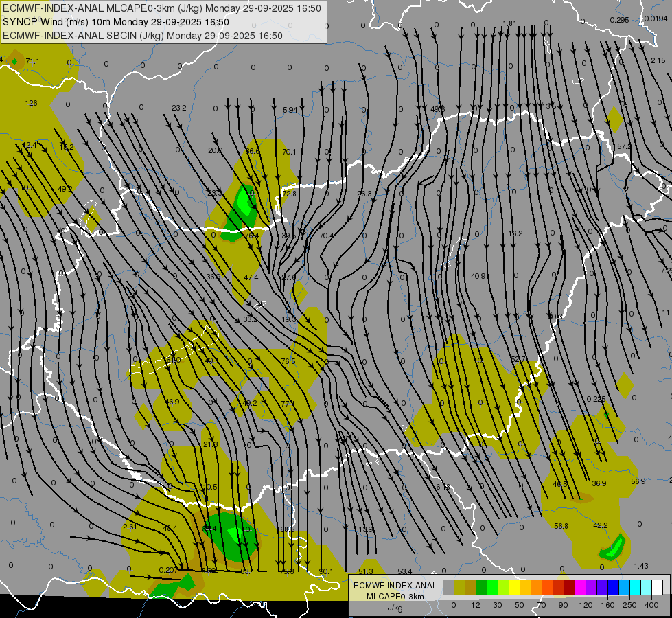Click the map value 46.9
672x618 pixels.
point(172,402)
